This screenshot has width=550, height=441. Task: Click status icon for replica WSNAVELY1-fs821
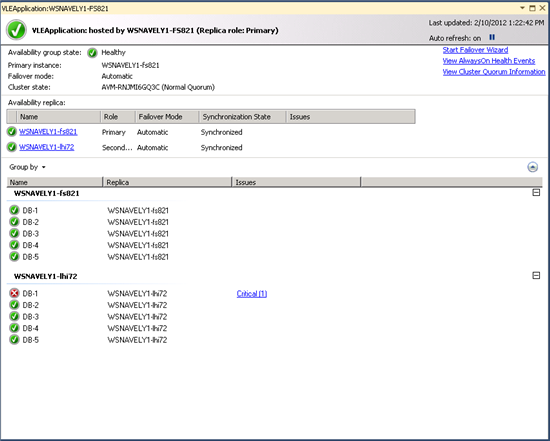[x=12, y=132]
